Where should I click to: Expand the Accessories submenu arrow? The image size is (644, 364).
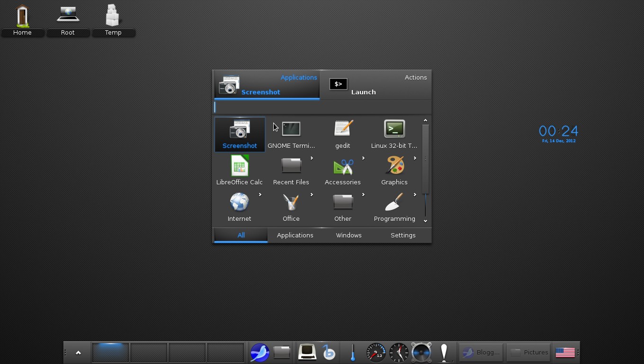tap(363, 158)
